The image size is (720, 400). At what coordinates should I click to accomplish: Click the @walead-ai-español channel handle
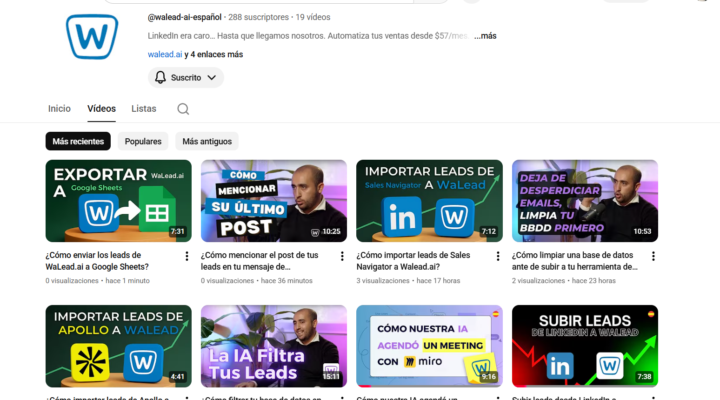click(x=185, y=17)
